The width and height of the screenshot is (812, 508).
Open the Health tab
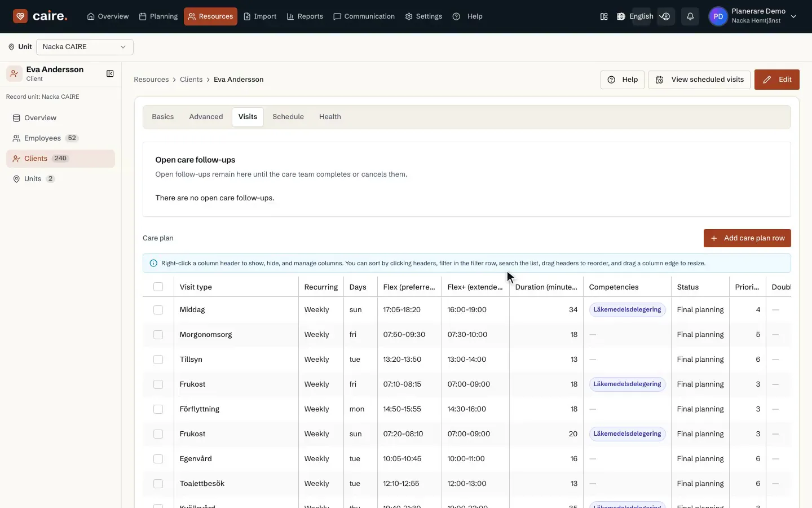[x=330, y=117]
